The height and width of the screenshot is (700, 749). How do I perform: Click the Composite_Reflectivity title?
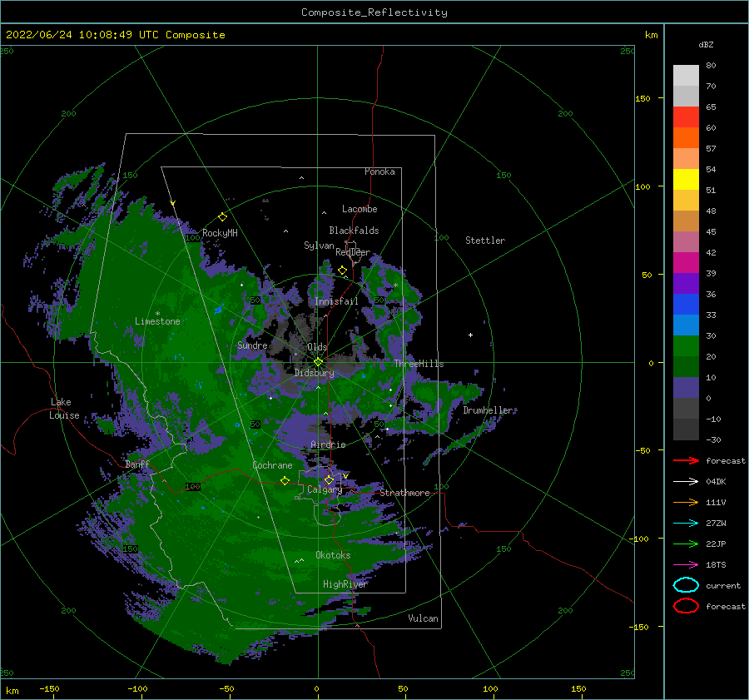(374, 12)
